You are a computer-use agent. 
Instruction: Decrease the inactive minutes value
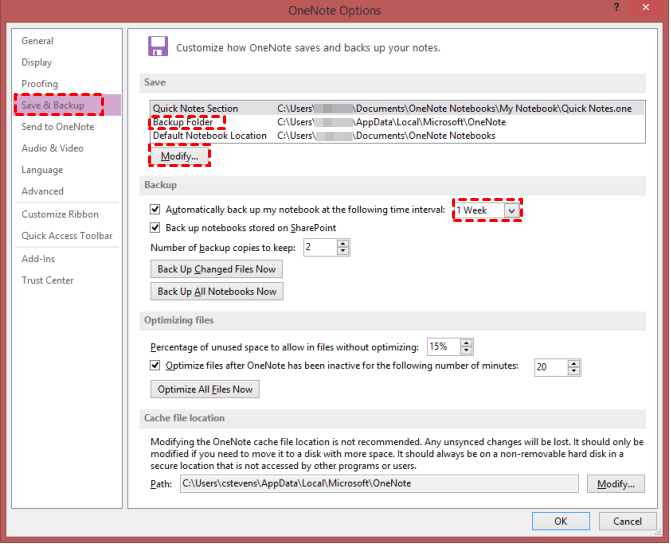coord(574,371)
